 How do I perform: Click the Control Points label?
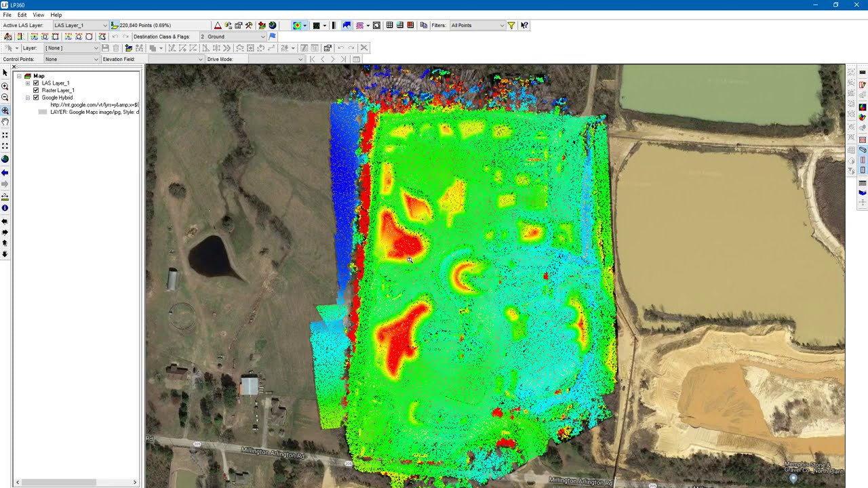pyautogui.click(x=18, y=60)
